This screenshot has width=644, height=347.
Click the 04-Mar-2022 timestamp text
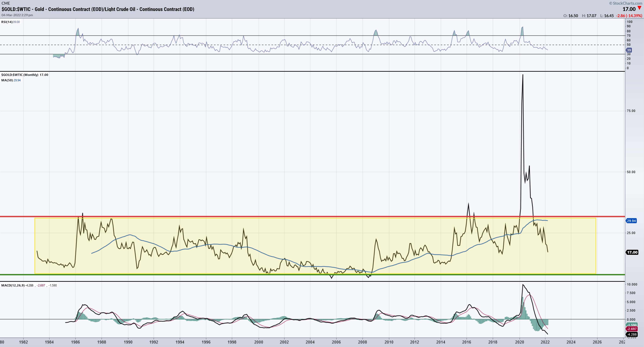click(17, 15)
